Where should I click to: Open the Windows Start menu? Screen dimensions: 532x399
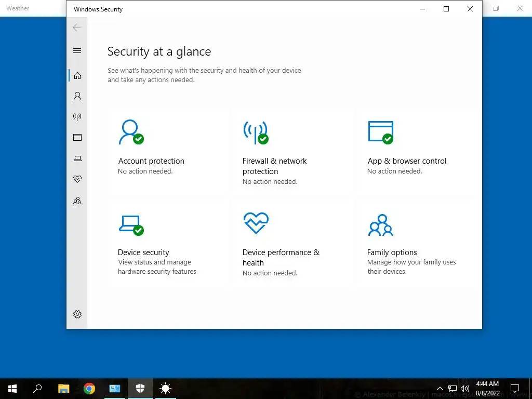pos(12,389)
